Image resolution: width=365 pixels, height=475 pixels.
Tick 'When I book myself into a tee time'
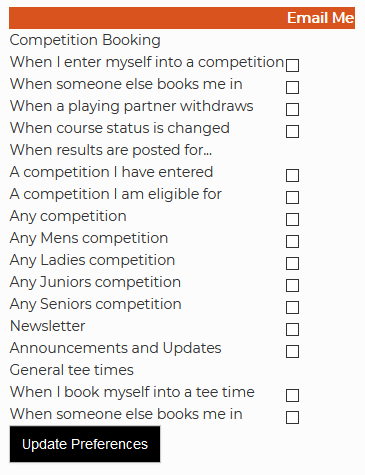coord(292,395)
